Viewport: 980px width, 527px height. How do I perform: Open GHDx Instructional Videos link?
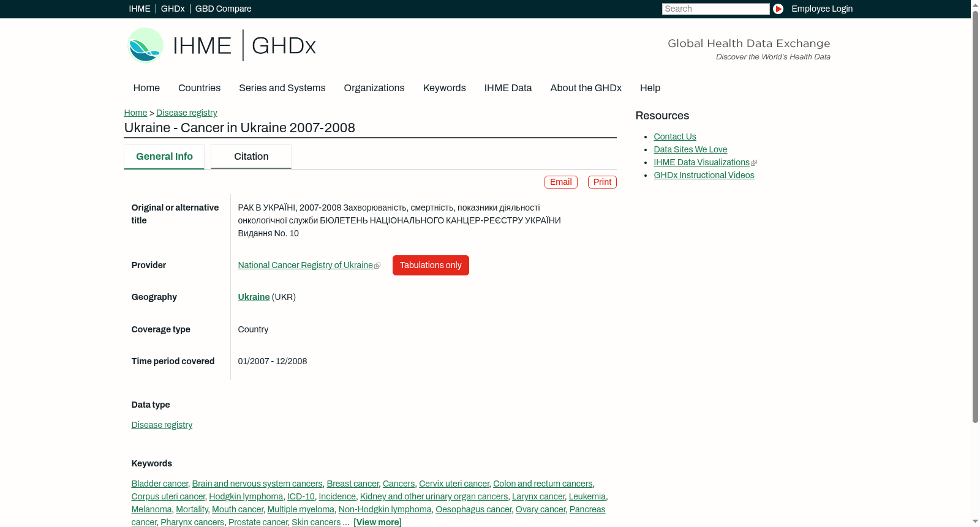[x=704, y=175]
